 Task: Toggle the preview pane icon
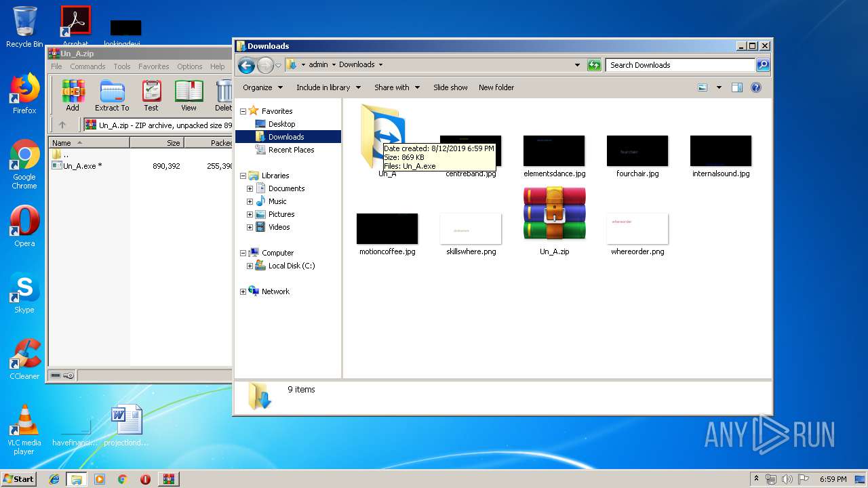(x=737, y=87)
